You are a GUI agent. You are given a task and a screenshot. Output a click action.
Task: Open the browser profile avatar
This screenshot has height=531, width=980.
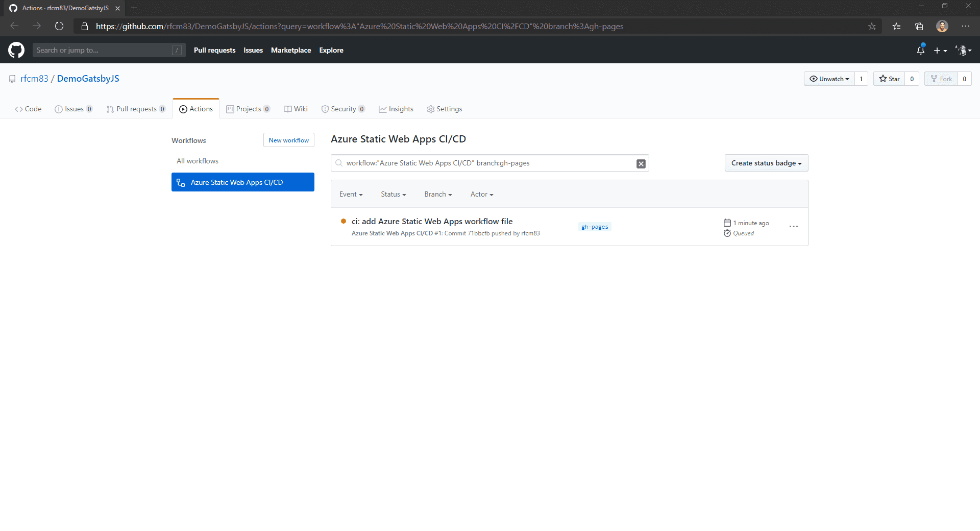click(x=942, y=26)
